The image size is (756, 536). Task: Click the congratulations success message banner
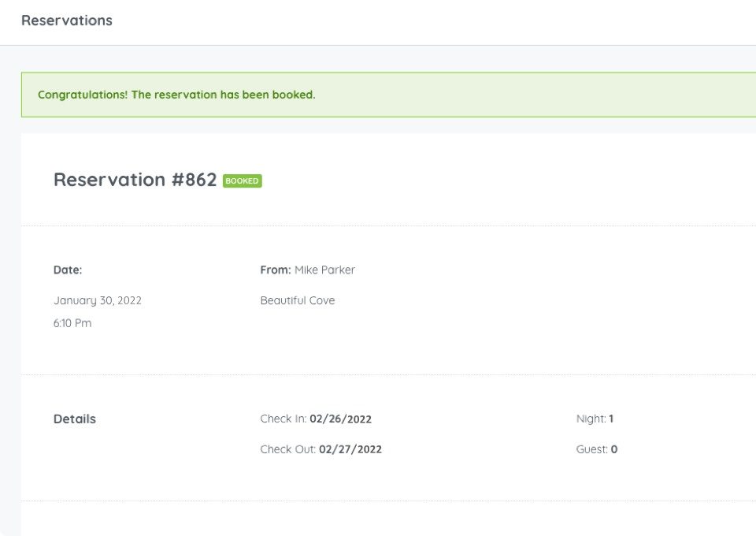coord(388,95)
